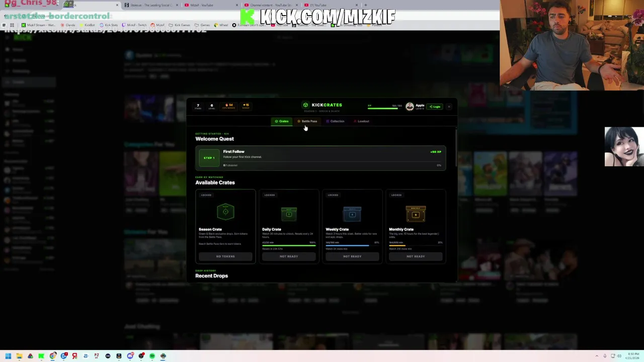The image size is (644, 362).
Task: Click the anime girl avatar overlay image
Action: click(x=624, y=147)
